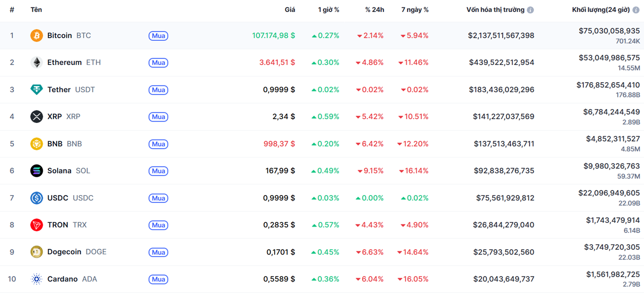The width and height of the screenshot is (644, 295).
Task: Open the Ethereum ETH name link
Action: [74, 62]
